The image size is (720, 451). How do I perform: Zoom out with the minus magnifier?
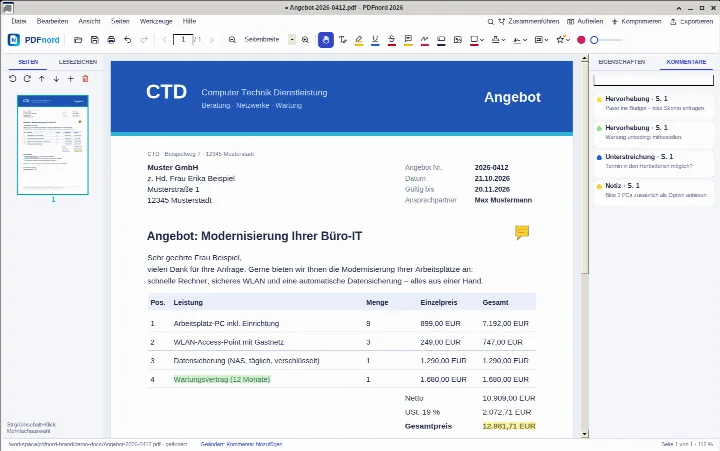click(x=232, y=40)
